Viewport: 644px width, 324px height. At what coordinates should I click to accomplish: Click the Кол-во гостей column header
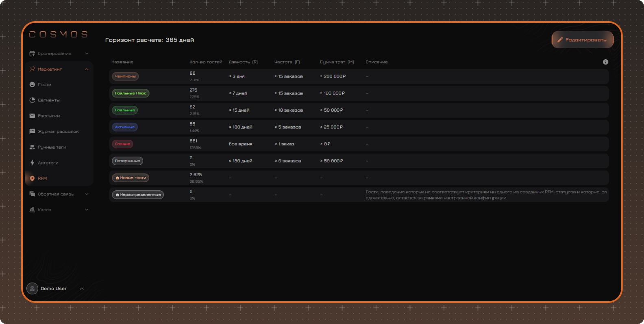(x=206, y=62)
